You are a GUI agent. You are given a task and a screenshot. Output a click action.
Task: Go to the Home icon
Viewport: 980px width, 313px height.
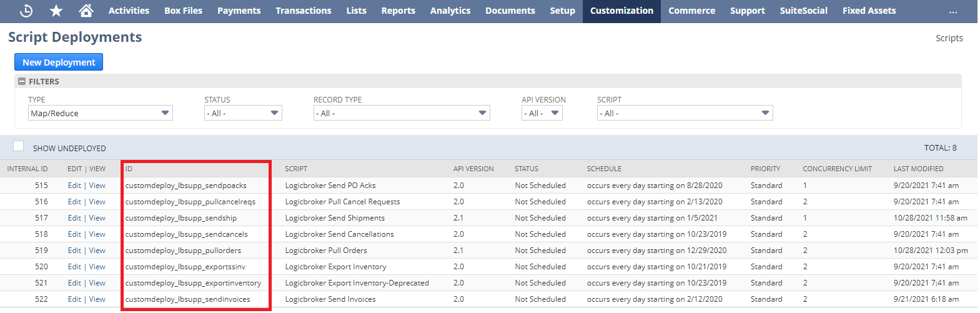click(86, 11)
